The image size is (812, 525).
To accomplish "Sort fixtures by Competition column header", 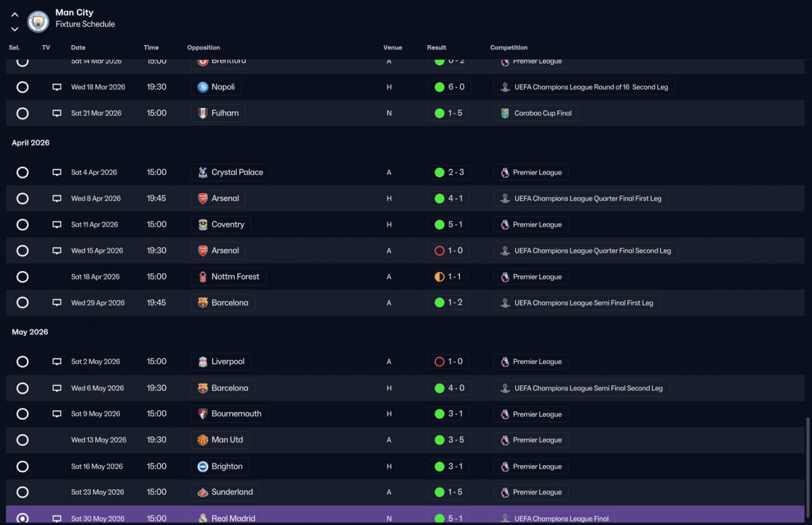I will (509, 48).
